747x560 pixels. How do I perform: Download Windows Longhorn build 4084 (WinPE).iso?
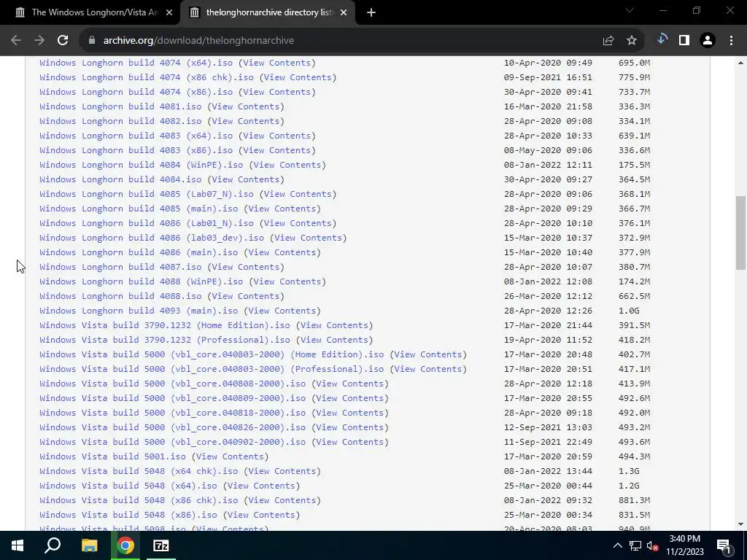point(142,165)
